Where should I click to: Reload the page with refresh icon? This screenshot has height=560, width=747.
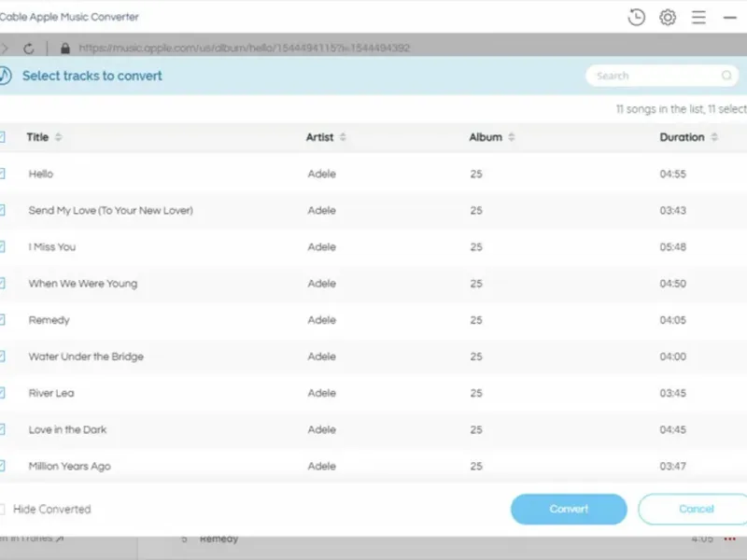[x=29, y=49]
